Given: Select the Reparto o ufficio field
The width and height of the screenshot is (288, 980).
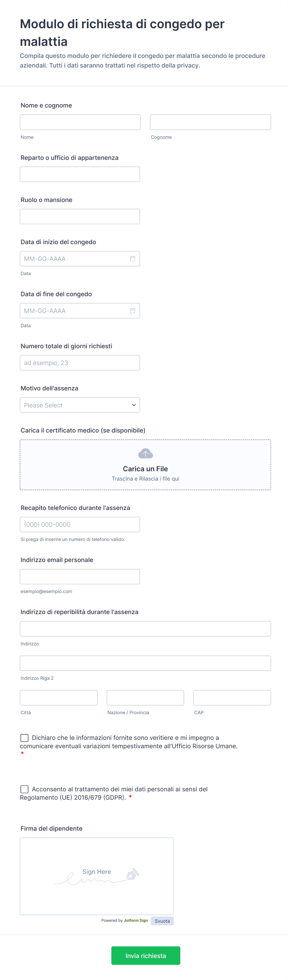Looking at the screenshot, I should tap(80, 174).
